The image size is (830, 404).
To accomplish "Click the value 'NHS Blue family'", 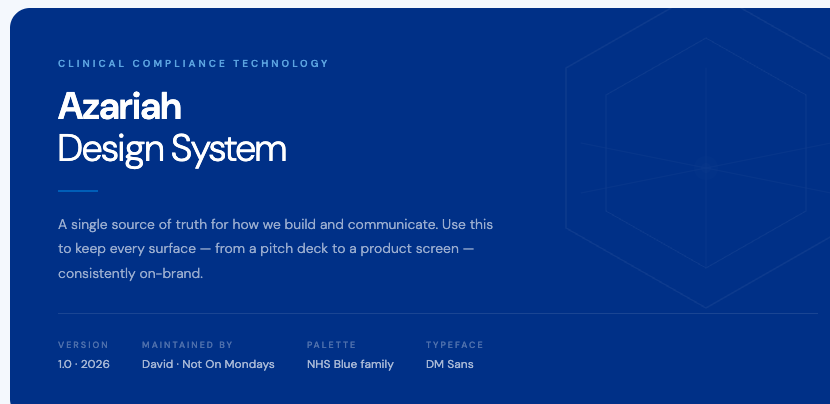I will click(350, 364).
